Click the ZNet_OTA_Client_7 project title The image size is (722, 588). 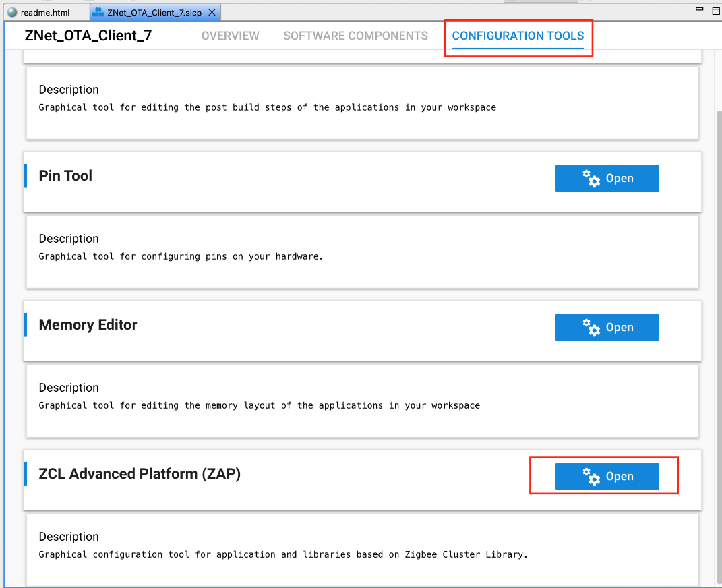(88, 36)
